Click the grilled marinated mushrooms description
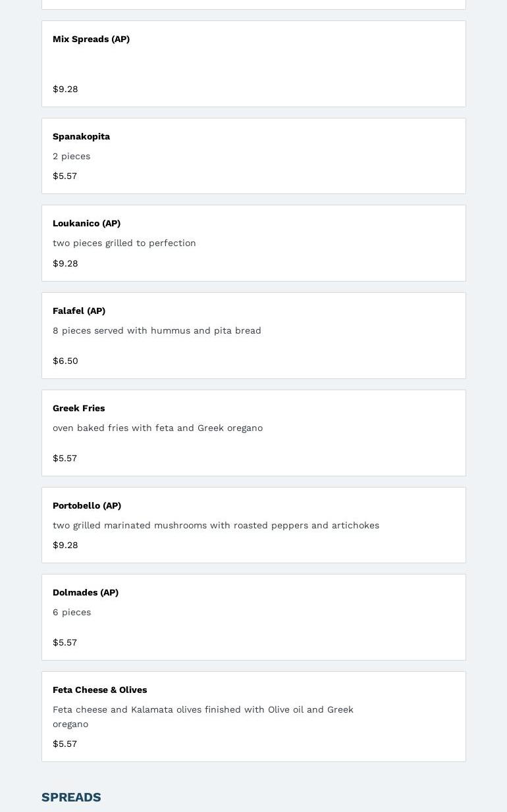 tap(216, 525)
